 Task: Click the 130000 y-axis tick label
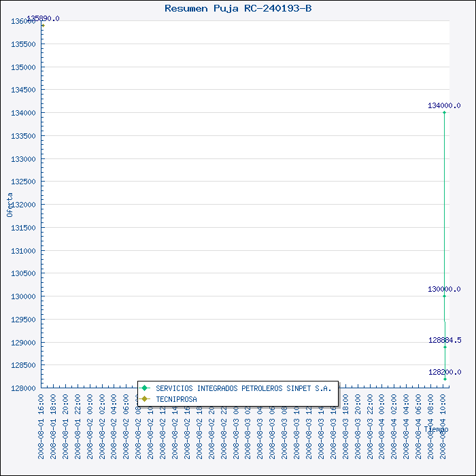pos(23,296)
